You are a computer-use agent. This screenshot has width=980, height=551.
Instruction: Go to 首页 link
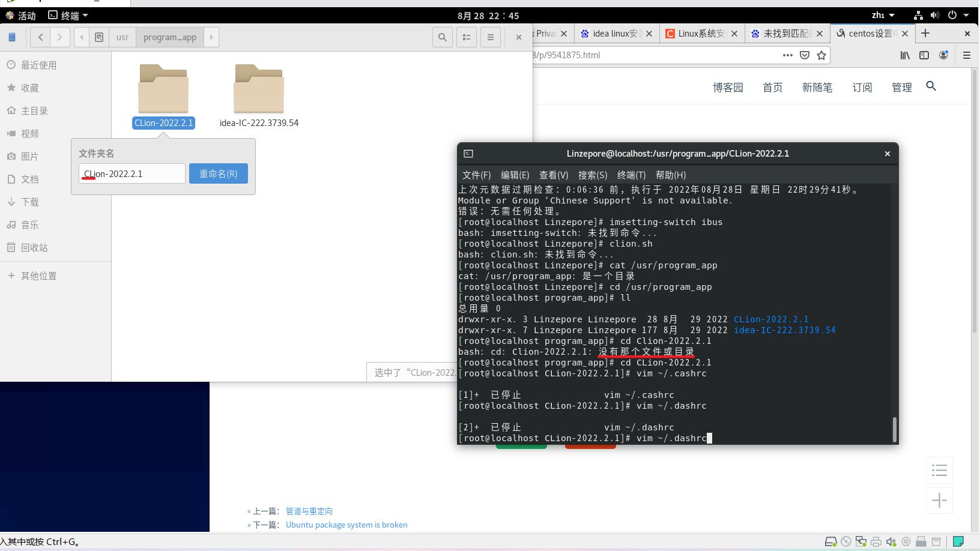[x=772, y=88]
